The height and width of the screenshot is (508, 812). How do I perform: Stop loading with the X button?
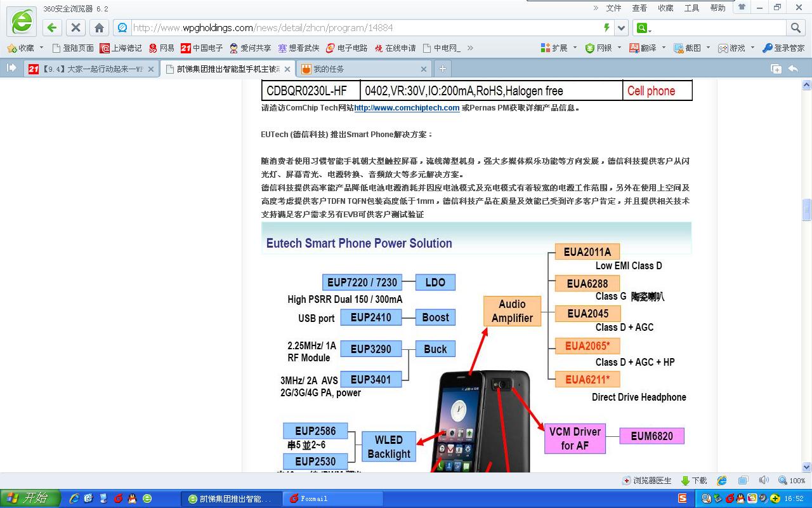point(75,27)
